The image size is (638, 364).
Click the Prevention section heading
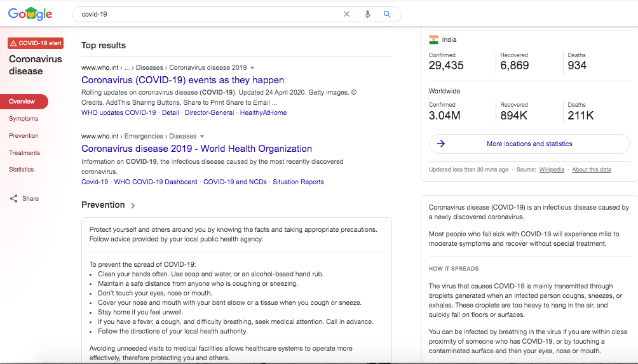click(103, 205)
